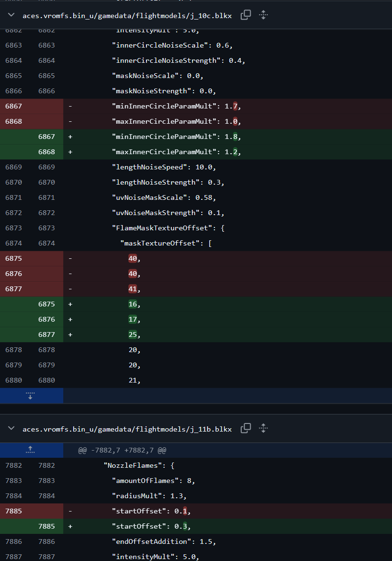Select deleted line number 6867

[14, 106]
